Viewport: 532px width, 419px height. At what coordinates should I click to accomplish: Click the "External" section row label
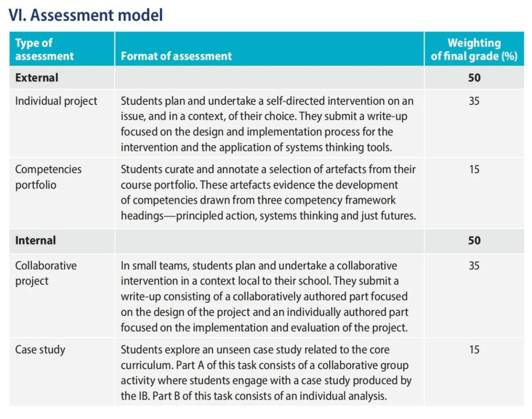[x=37, y=78]
